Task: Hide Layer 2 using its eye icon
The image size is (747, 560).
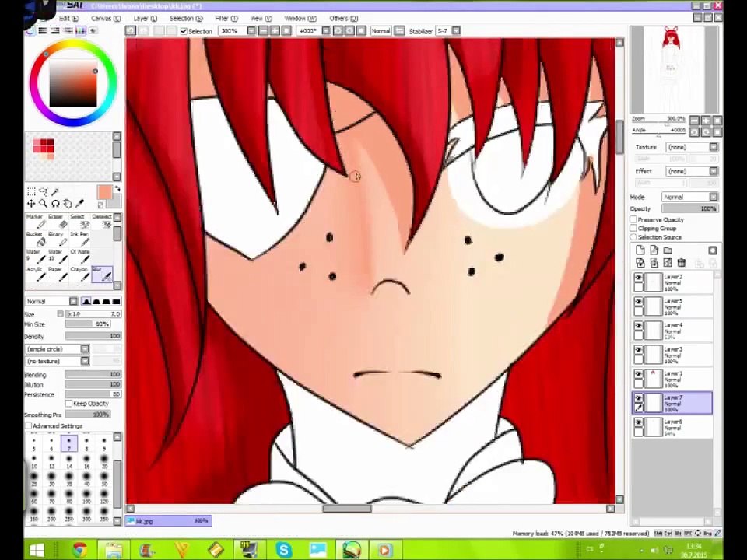Action: click(638, 277)
